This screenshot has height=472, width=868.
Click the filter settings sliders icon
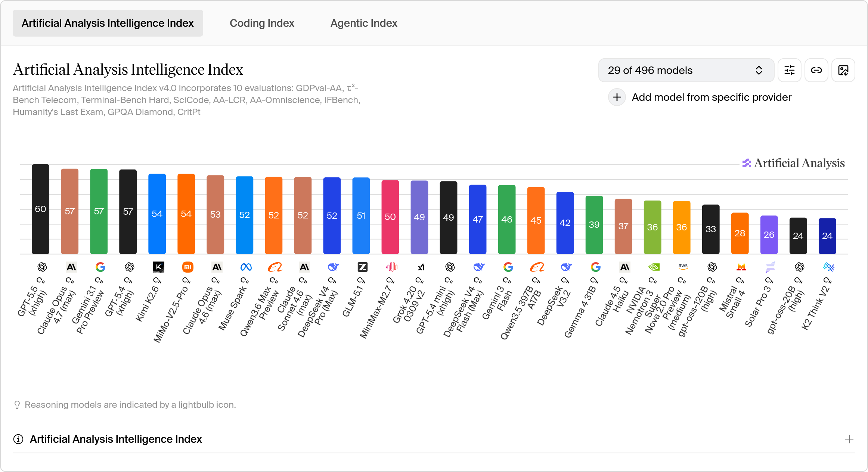click(789, 70)
